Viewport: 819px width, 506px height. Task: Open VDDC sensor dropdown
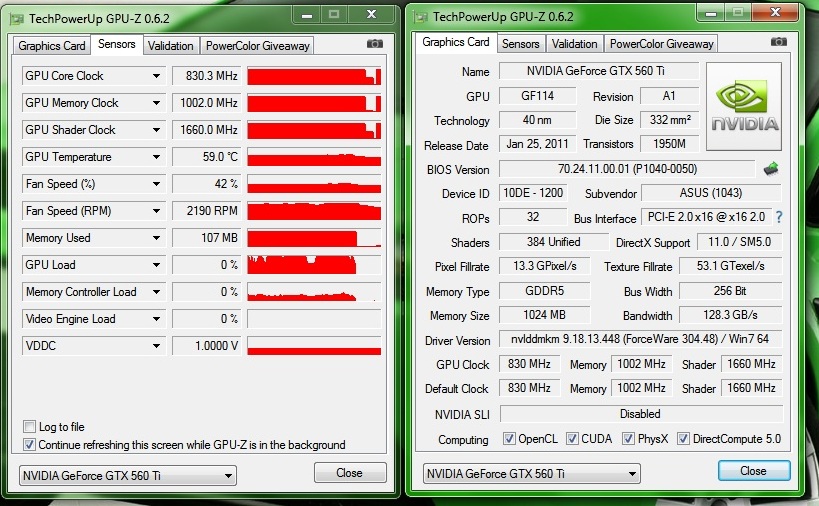click(x=156, y=346)
